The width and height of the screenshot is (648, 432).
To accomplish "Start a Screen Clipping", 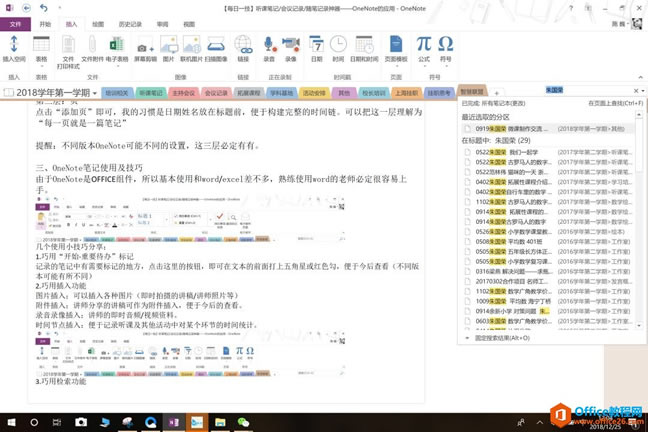I will 145,49.
